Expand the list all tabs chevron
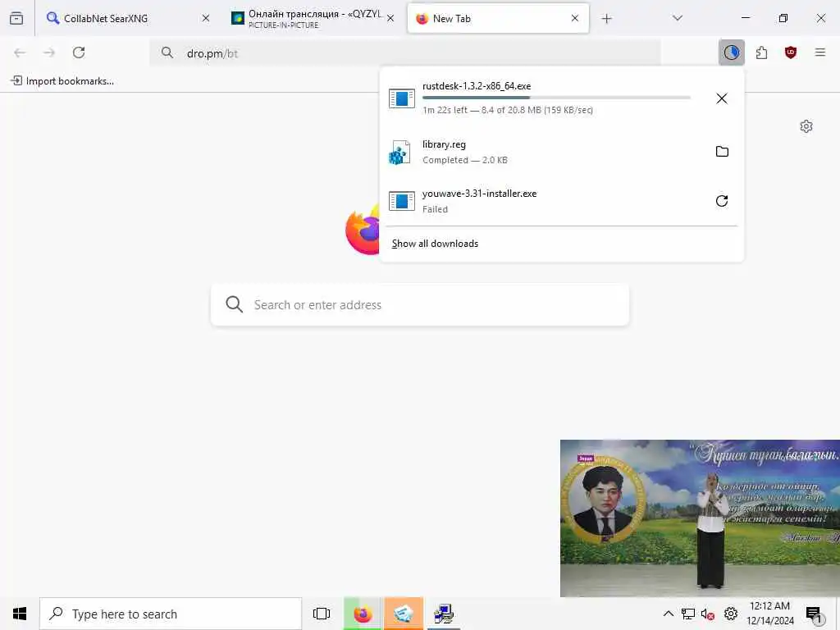The width and height of the screenshot is (840, 630). (678, 18)
